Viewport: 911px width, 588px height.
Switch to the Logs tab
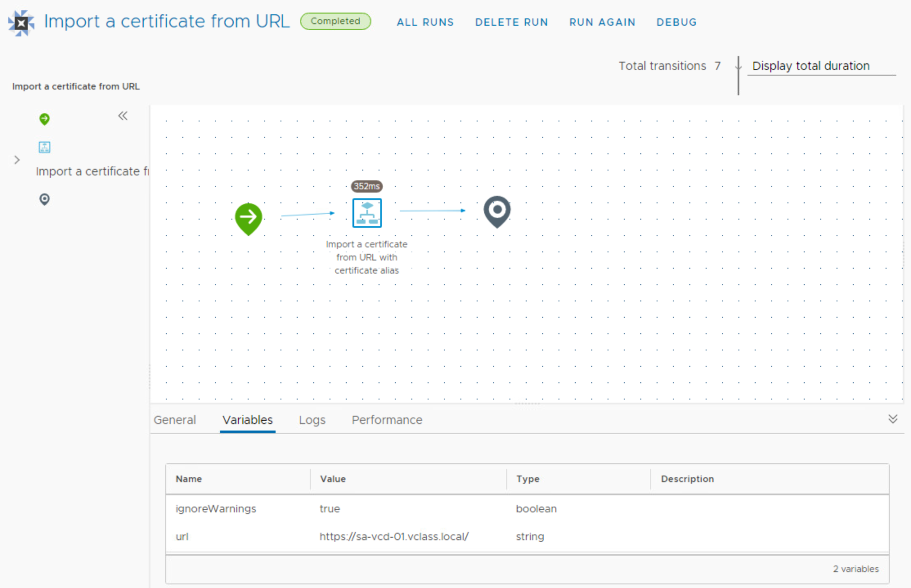(312, 420)
